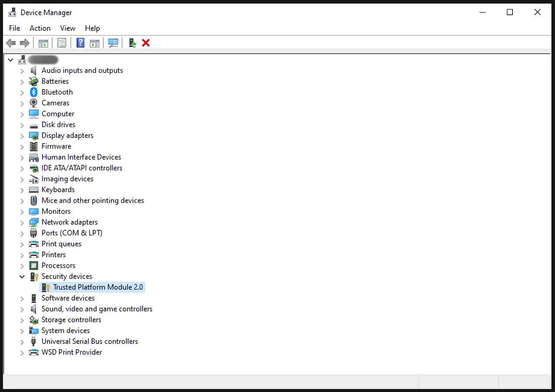Screen dimensions: 555x392
Task: Collapse the Security devices node
Action: click(22, 276)
